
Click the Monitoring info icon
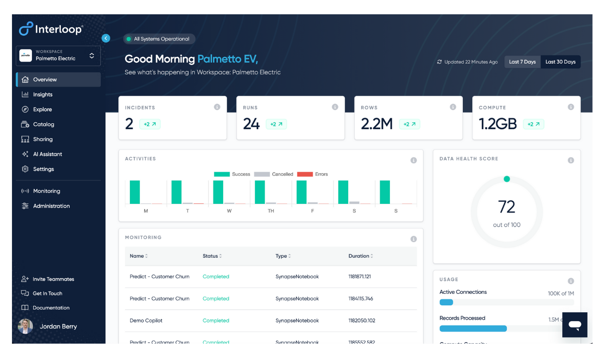click(413, 239)
